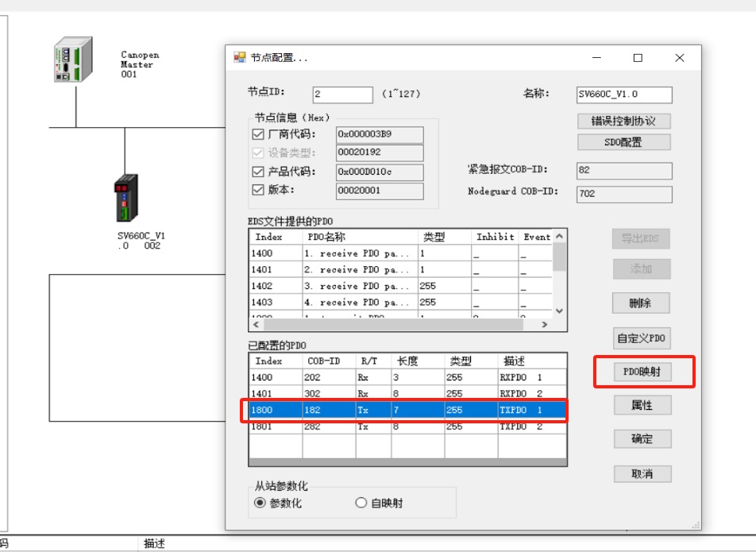756x552 pixels.
Task: Click the PDO映射 button
Action: 642,372
